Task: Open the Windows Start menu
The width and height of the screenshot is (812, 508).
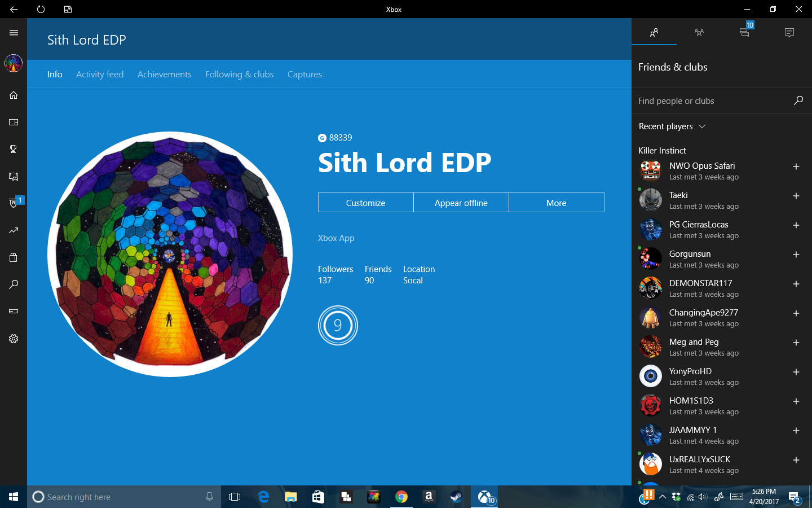Action: (14, 497)
